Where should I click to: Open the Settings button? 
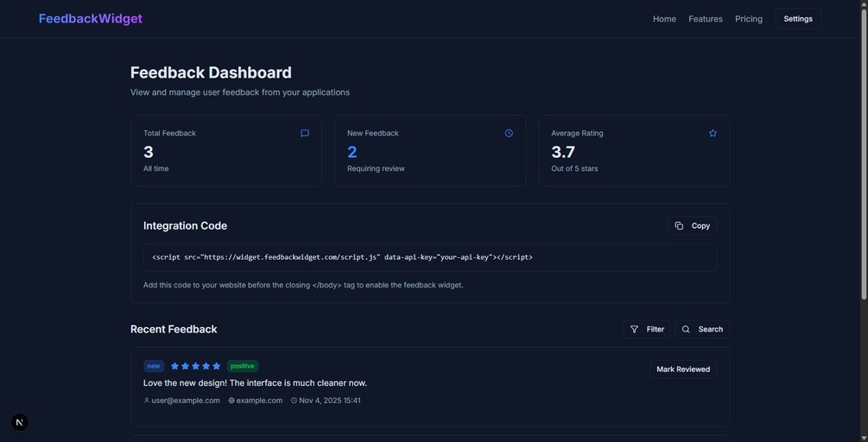[798, 19]
